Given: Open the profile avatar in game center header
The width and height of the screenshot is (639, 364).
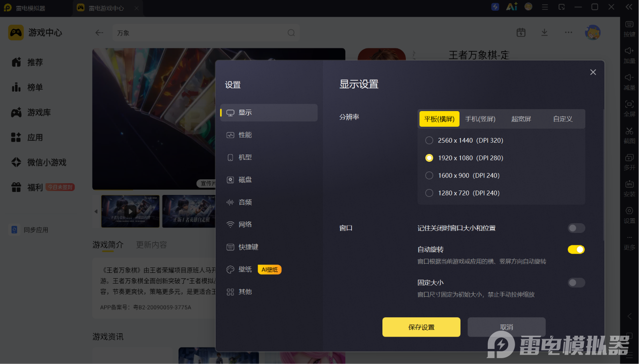Looking at the screenshot, I should pos(593,32).
